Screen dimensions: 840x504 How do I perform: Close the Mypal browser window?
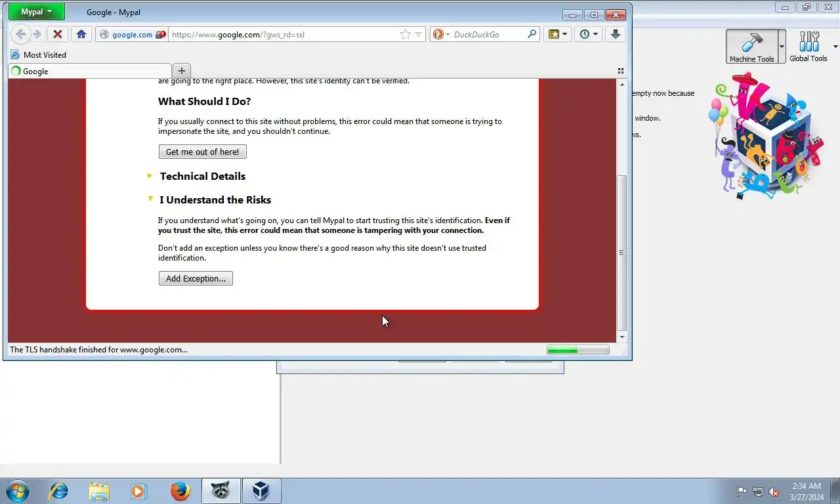[x=616, y=14]
